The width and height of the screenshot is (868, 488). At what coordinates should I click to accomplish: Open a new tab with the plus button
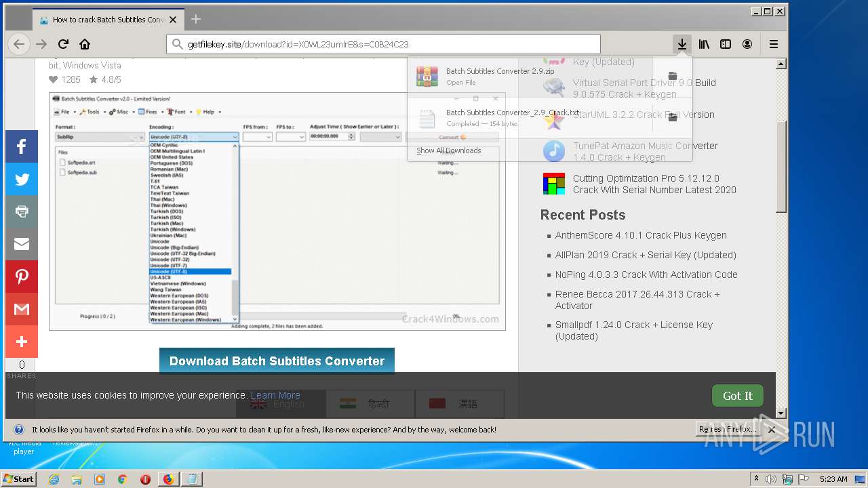[196, 19]
